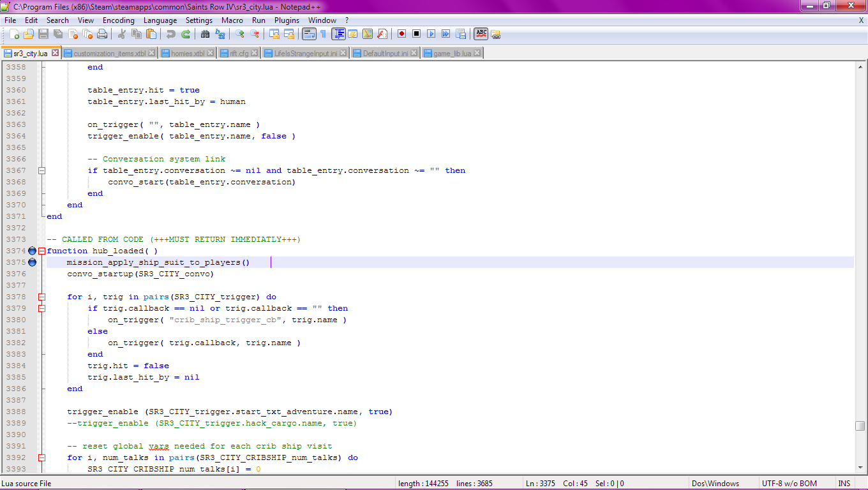The width and height of the screenshot is (868, 490).
Task: Toggle bookmark marker on line 3375
Action: pyautogui.click(x=32, y=262)
